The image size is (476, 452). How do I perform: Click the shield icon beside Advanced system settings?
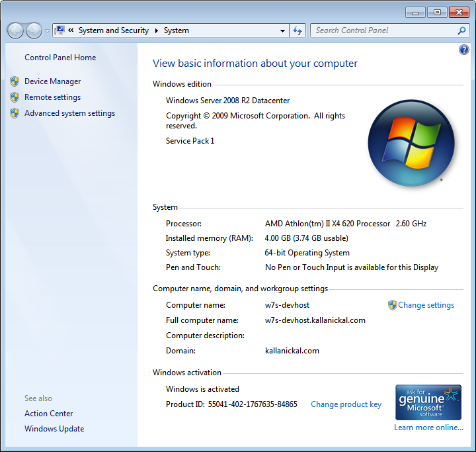tap(15, 113)
